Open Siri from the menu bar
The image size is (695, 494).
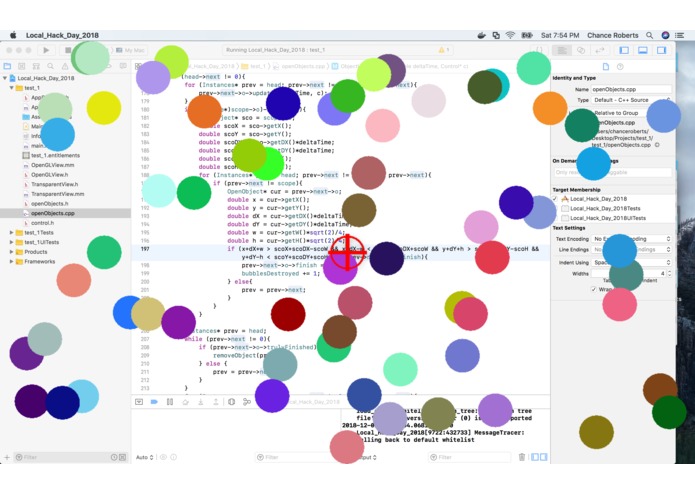tap(665, 35)
